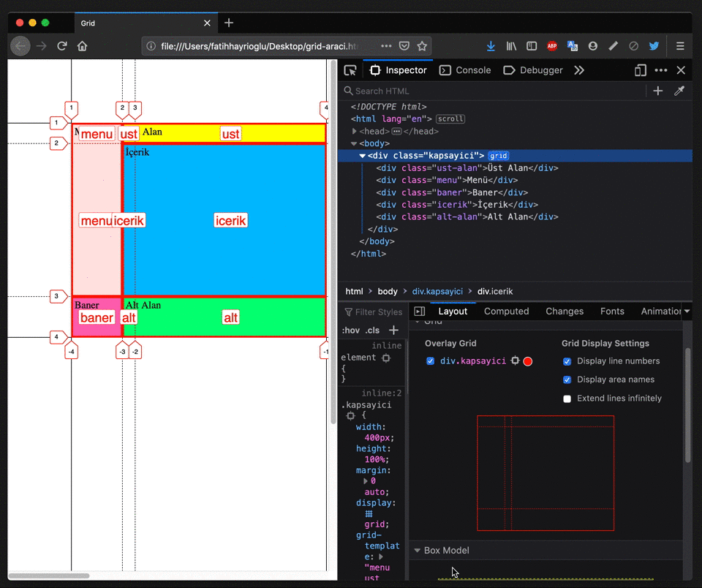Select the element picker tool
Viewport: 702px width, 588px height.
tap(350, 69)
